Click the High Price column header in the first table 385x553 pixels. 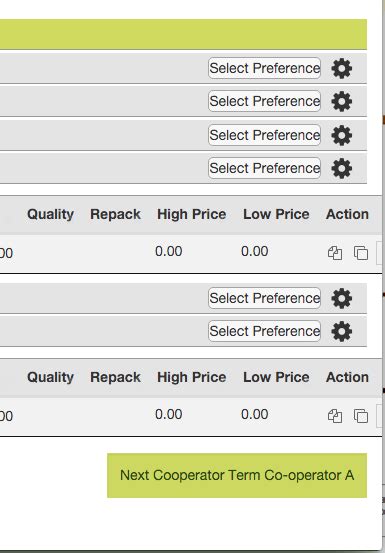[x=191, y=214]
